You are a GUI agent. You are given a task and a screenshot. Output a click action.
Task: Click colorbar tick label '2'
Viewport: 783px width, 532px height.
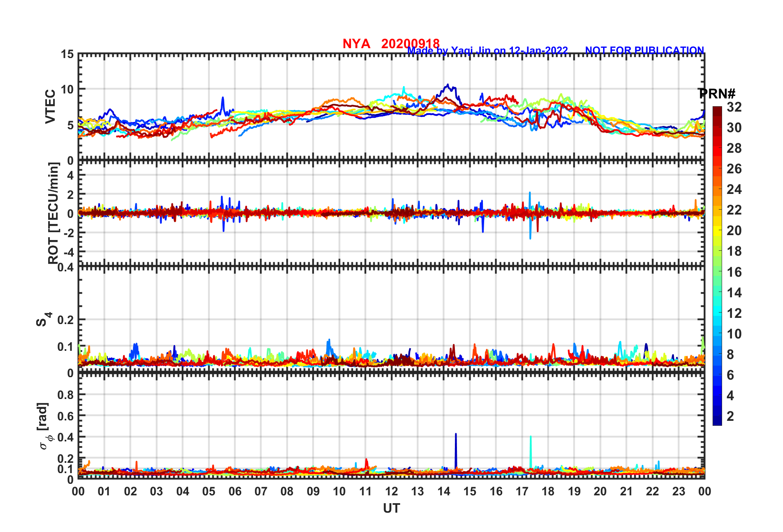coord(730,416)
